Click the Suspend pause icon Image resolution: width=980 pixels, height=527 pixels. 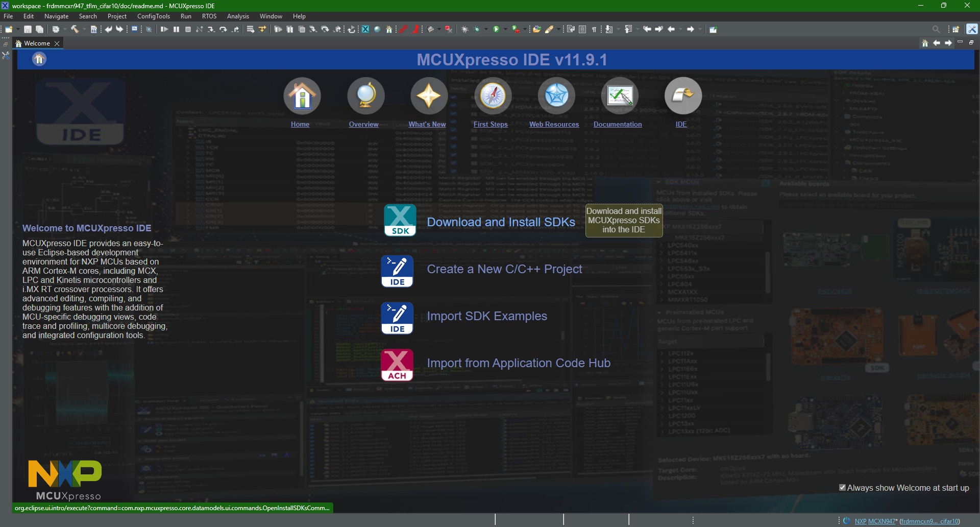click(176, 29)
